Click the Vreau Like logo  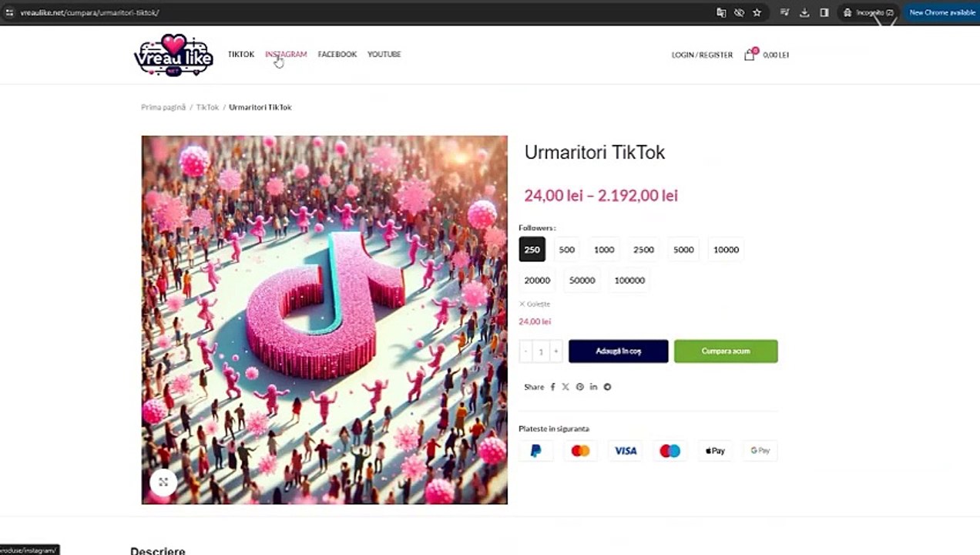(173, 55)
